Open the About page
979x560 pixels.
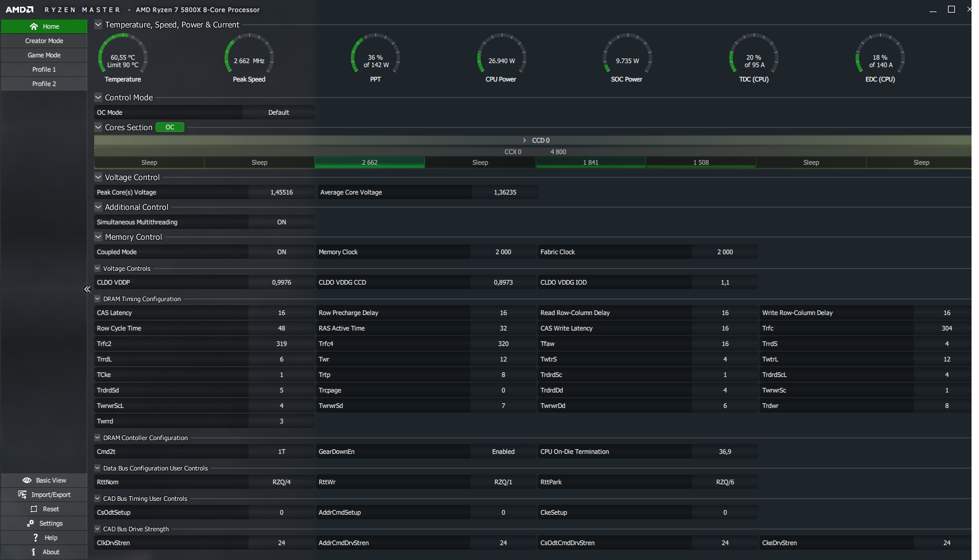(x=44, y=552)
